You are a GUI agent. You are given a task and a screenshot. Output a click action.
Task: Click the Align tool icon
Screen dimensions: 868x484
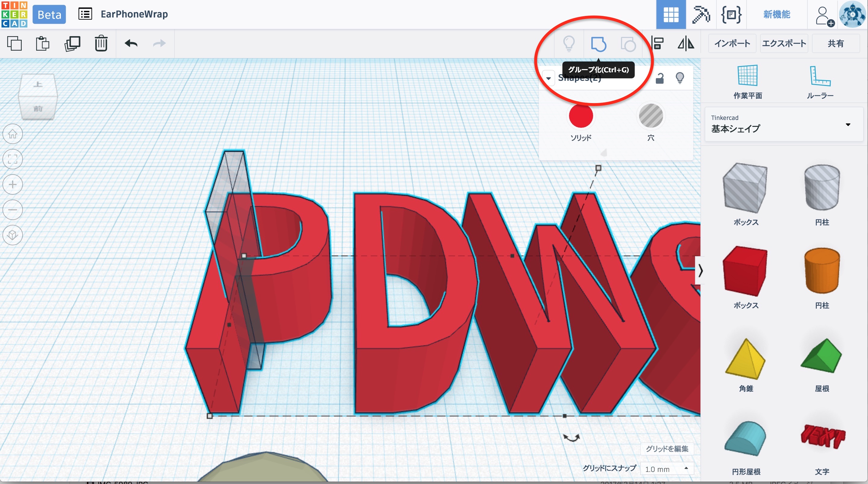point(657,43)
